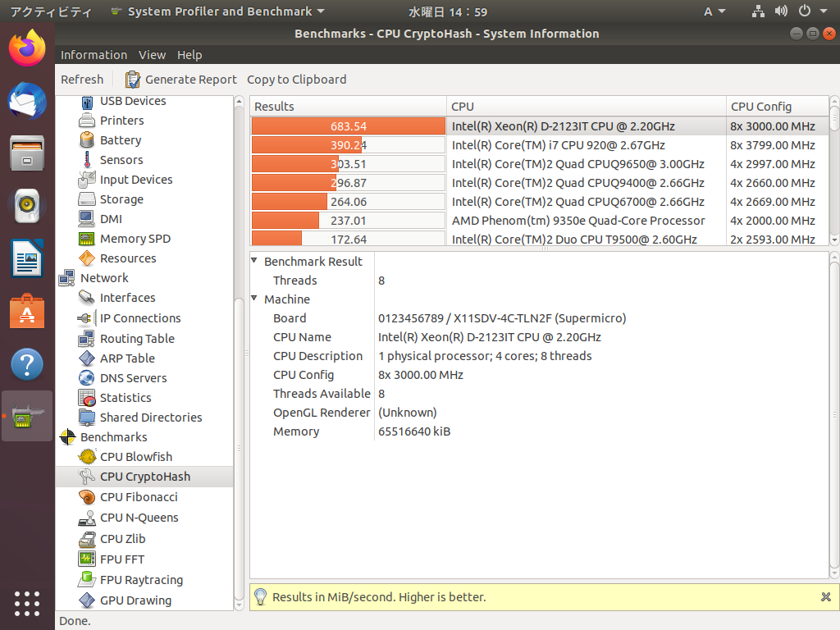The height and width of the screenshot is (630, 840).
Task: Sort by the Results column header
Action: coord(348,106)
